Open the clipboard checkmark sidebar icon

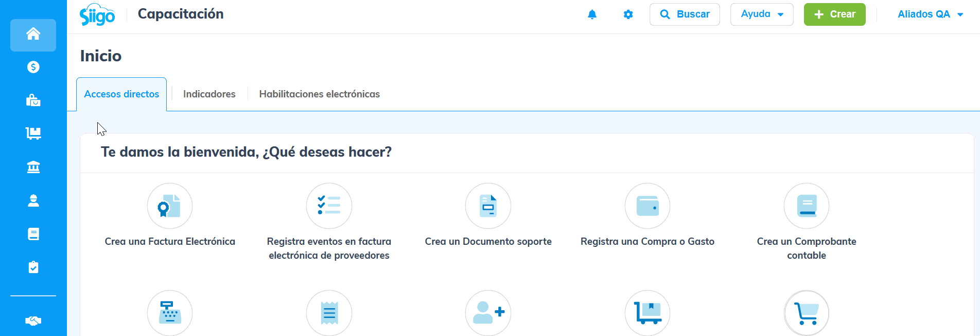click(x=33, y=267)
